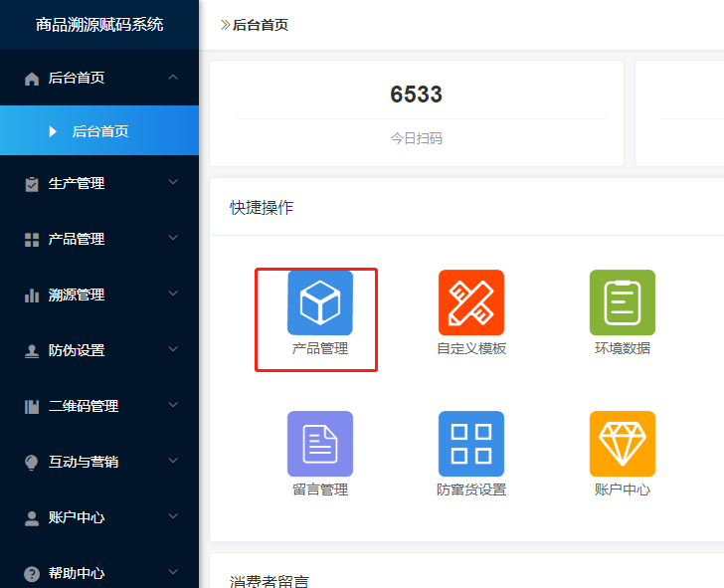724x588 pixels.
Task: Click the home icon beside 后台首页 in sidebar
Action: point(32,79)
